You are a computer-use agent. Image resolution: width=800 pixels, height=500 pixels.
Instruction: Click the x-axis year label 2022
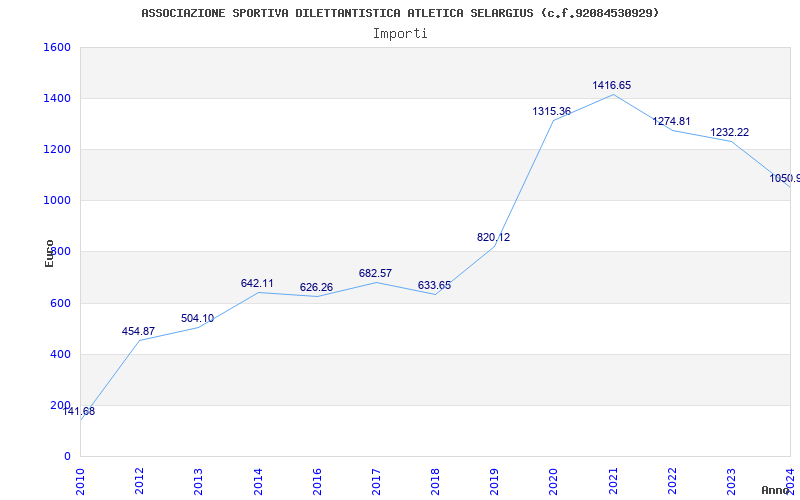[x=672, y=481]
